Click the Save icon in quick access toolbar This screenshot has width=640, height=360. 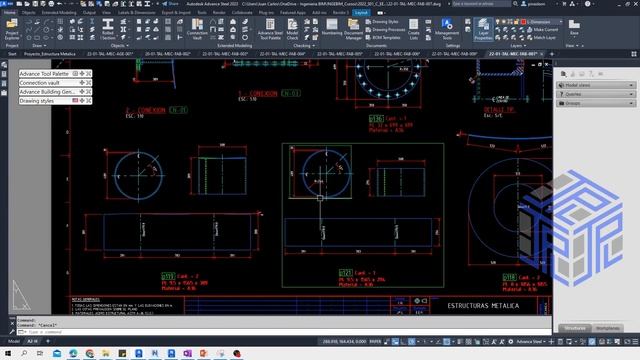pos(35,4)
